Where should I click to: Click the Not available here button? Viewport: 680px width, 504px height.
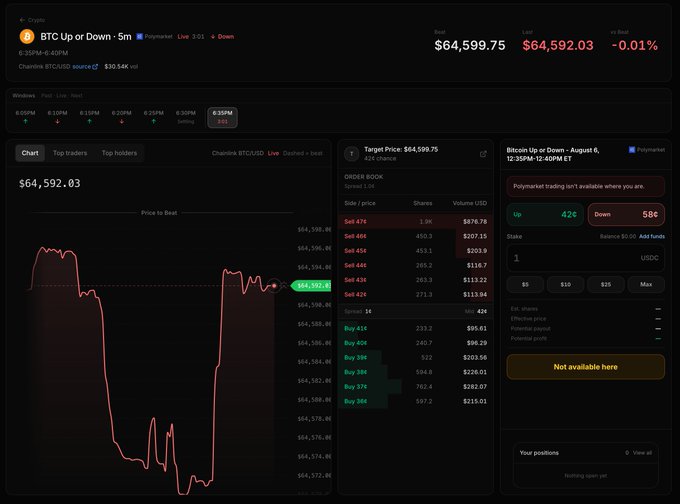(585, 367)
